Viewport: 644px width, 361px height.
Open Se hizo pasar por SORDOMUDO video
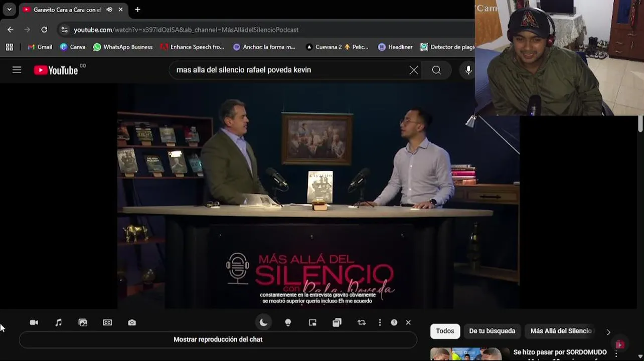coord(560,353)
